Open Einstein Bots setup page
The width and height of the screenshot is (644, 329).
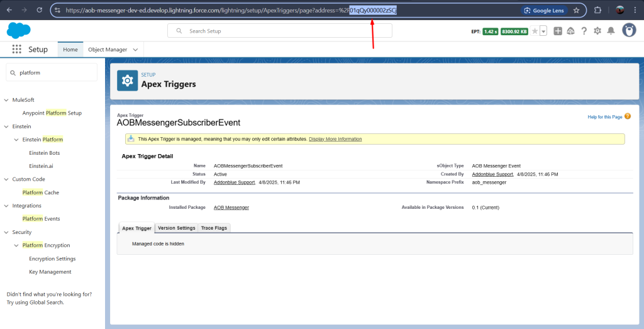45,153
